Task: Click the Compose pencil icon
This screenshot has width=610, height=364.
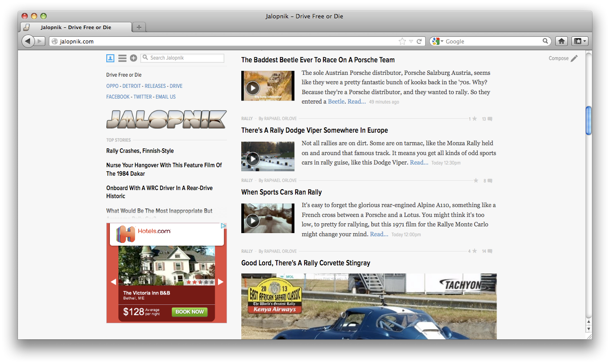Action: tap(574, 58)
